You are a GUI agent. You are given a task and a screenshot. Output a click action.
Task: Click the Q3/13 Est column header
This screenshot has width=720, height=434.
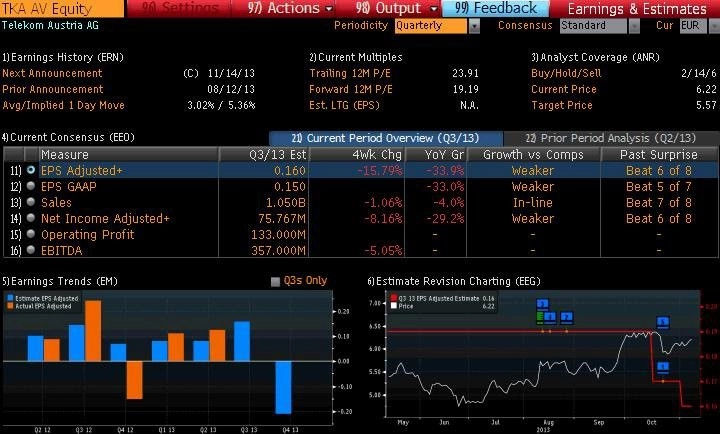tap(264, 155)
